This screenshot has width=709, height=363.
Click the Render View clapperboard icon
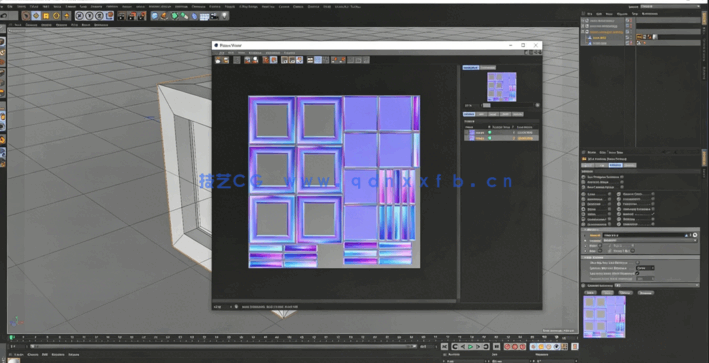(121, 16)
